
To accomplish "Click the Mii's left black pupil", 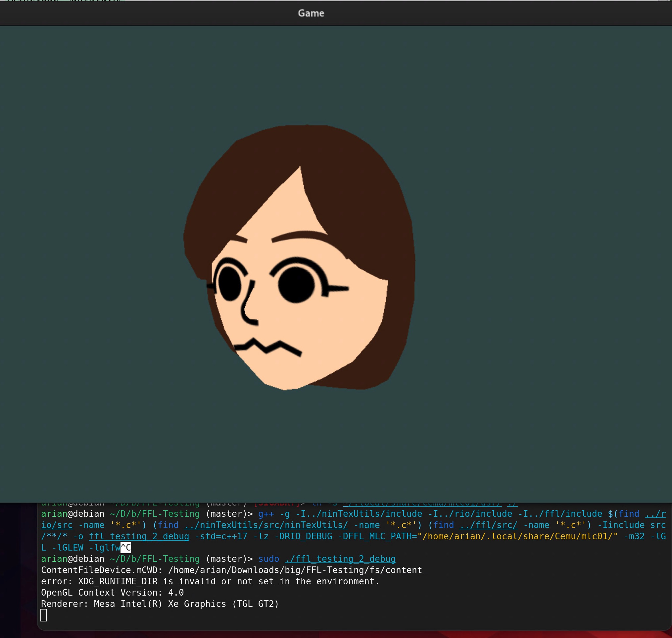I will pos(229,284).
